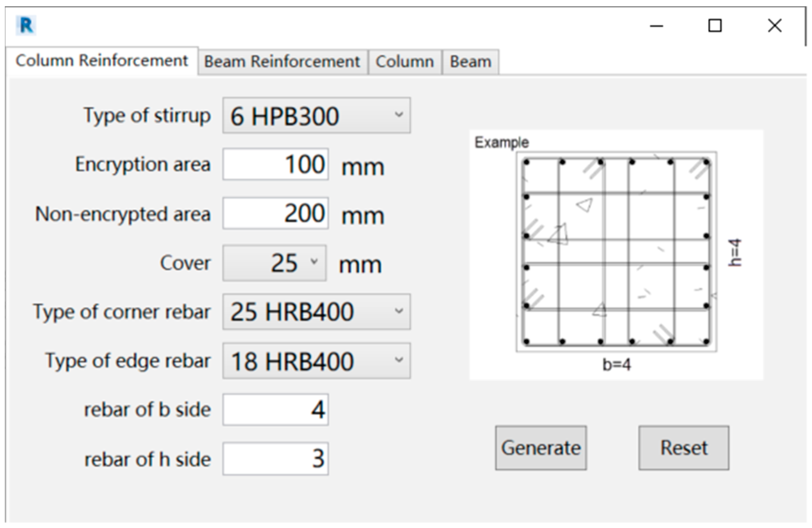Focus the rebar of b side field
Image resolution: width=812 pixels, height=528 pixels.
(275, 410)
